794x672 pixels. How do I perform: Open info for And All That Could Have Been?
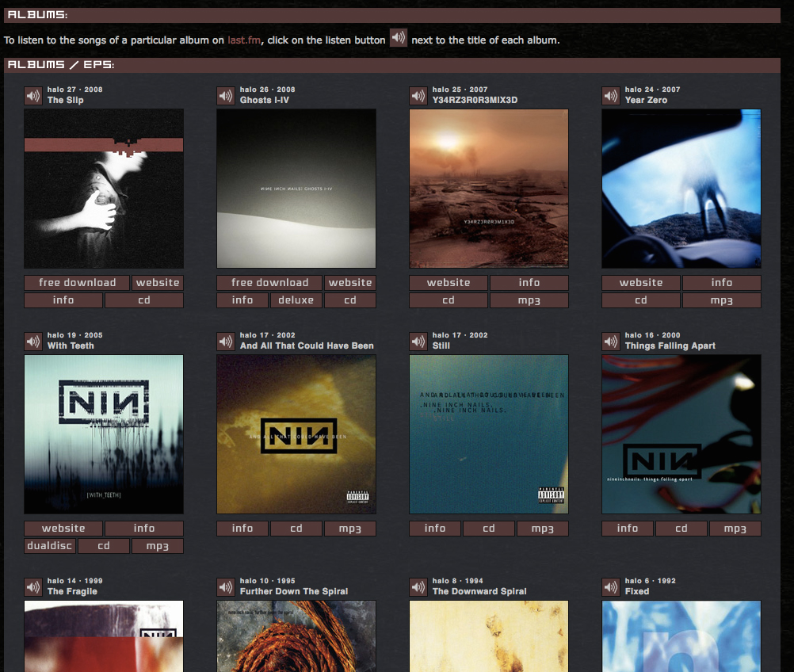(242, 529)
